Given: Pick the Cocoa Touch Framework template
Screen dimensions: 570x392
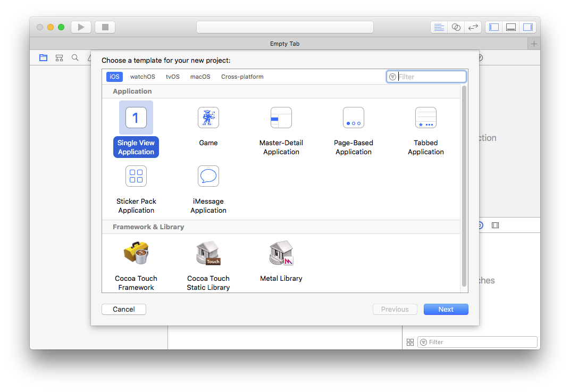Looking at the screenshot, I should (x=136, y=253).
